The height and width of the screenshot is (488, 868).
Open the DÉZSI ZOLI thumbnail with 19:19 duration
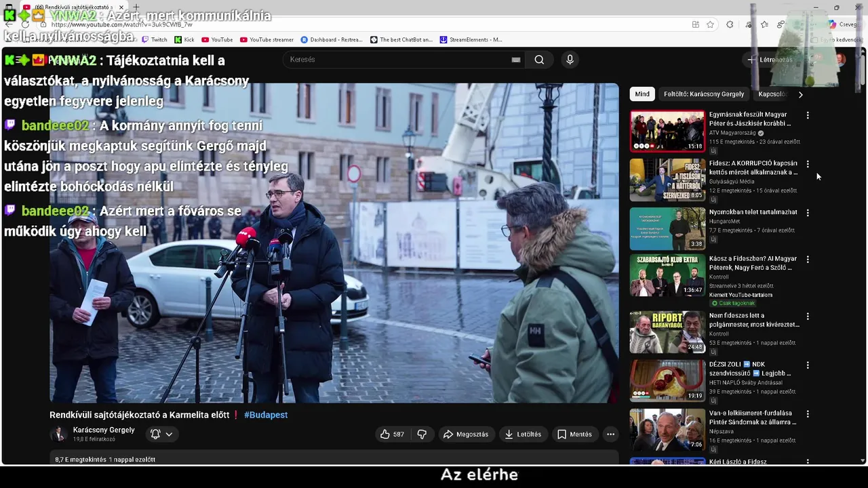tap(667, 381)
